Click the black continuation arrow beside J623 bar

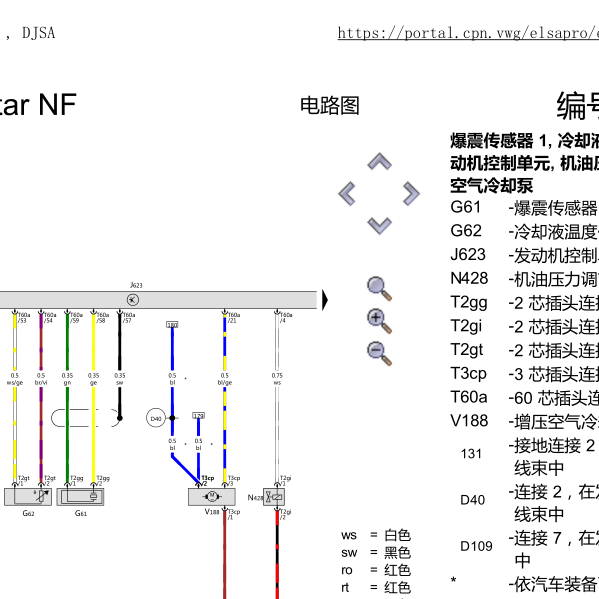pyautogui.click(x=325, y=300)
